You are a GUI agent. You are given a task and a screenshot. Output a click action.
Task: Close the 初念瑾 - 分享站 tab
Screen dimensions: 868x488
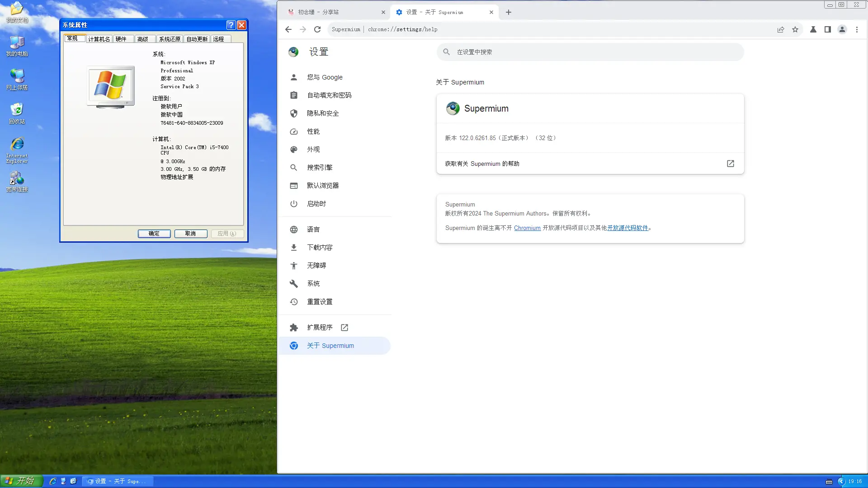383,12
